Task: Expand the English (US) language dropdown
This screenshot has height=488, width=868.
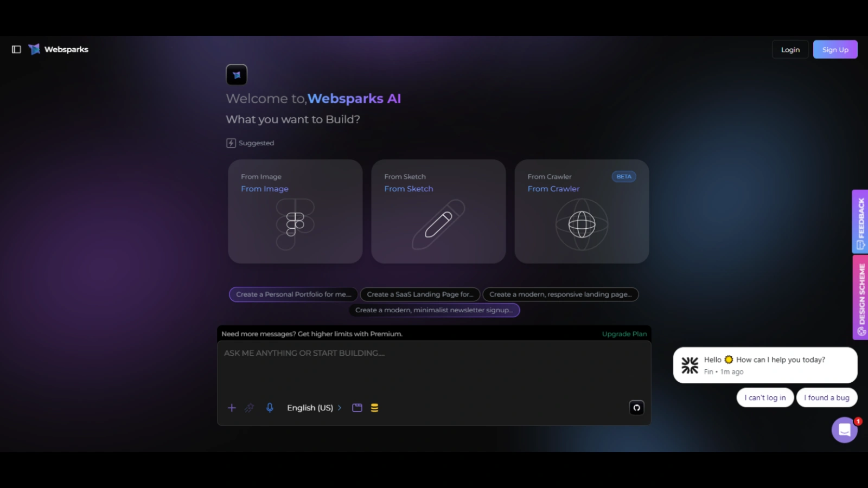Action: click(x=314, y=408)
